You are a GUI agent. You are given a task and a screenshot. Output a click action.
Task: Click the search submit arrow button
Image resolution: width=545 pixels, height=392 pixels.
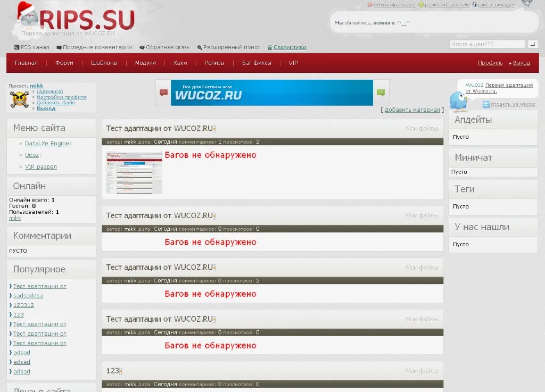532,44
